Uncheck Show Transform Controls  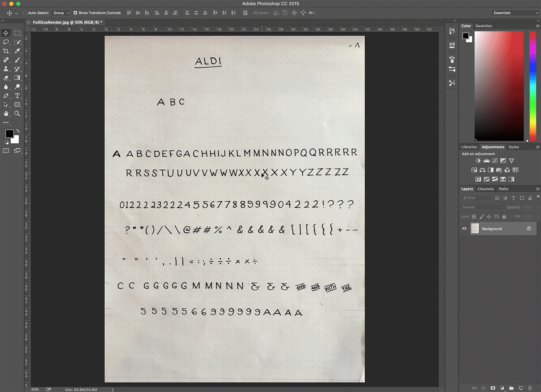click(75, 13)
